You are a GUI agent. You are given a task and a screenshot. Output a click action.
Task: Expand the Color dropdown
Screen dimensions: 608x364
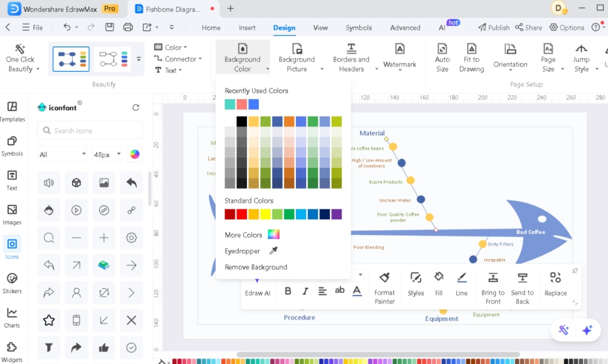[171, 47]
